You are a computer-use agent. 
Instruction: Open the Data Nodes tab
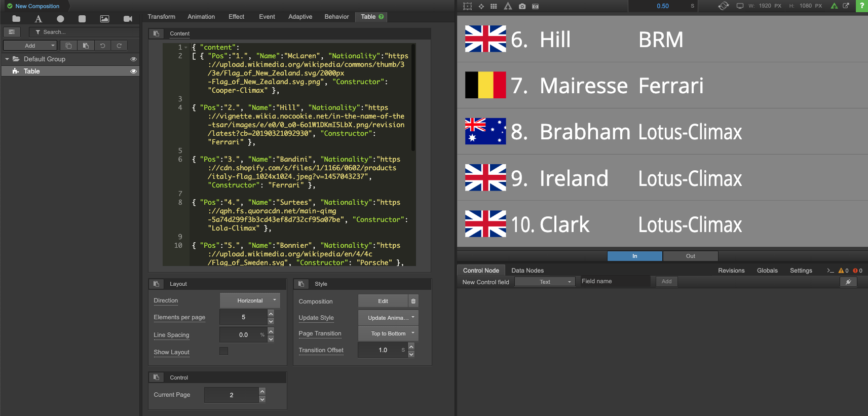(527, 271)
